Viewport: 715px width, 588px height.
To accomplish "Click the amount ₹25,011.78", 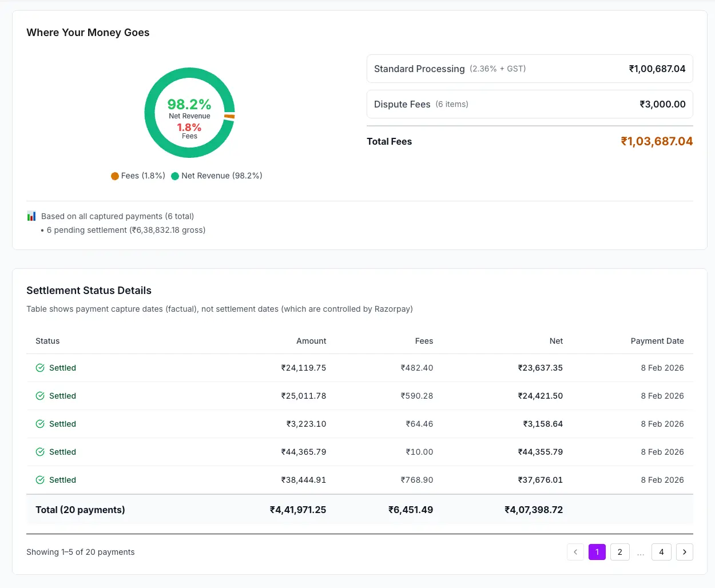I will [304, 396].
